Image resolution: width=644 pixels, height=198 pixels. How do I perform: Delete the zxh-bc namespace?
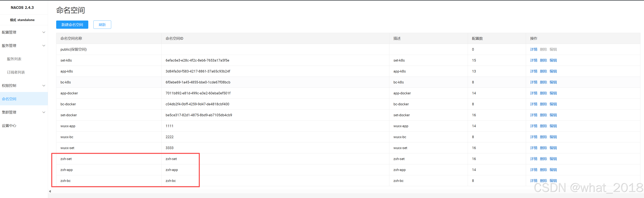click(543, 181)
